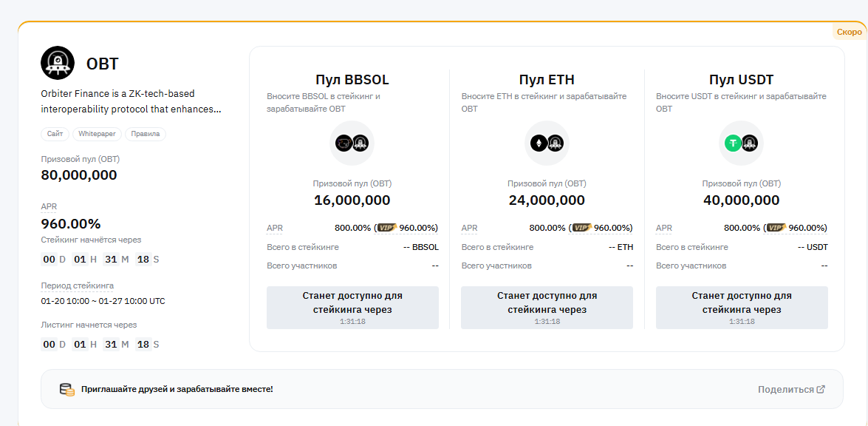Click the ETH pool token pair icon
The height and width of the screenshot is (426, 868).
[547, 143]
